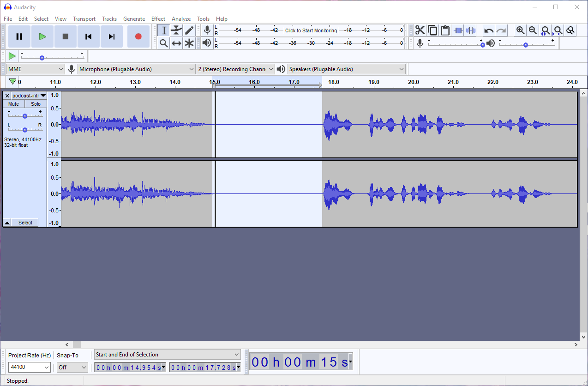Open the audio position time format arrow

pyautogui.click(x=351, y=362)
